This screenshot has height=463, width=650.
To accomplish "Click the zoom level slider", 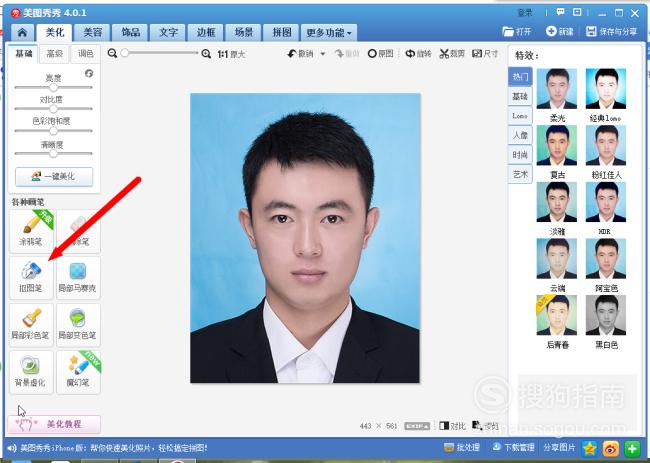I will [159, 53].
